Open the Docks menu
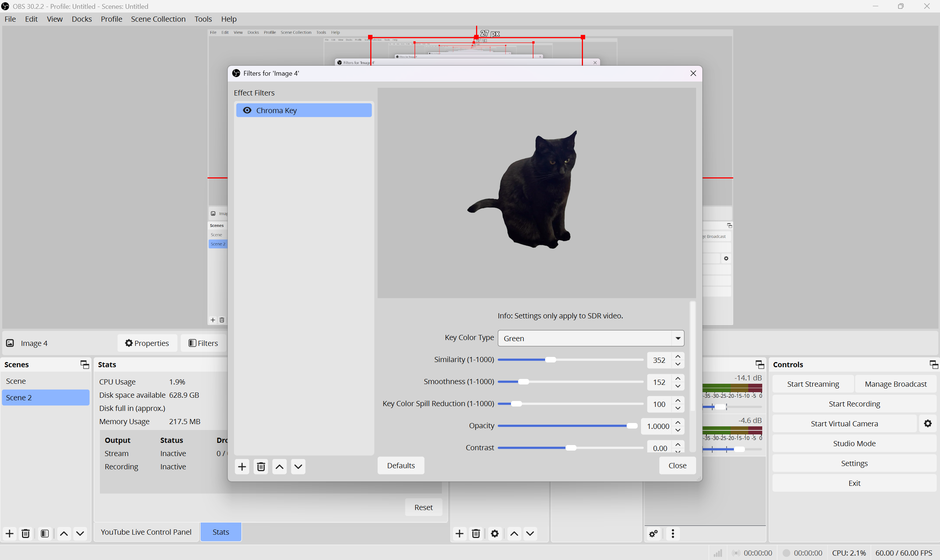 [82, 19]
